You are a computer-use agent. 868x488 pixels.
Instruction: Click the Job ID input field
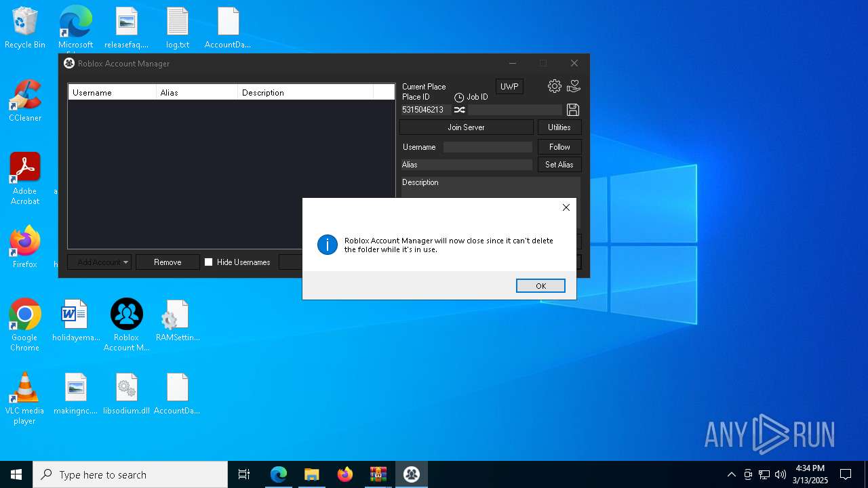click(x=515, y=110)
